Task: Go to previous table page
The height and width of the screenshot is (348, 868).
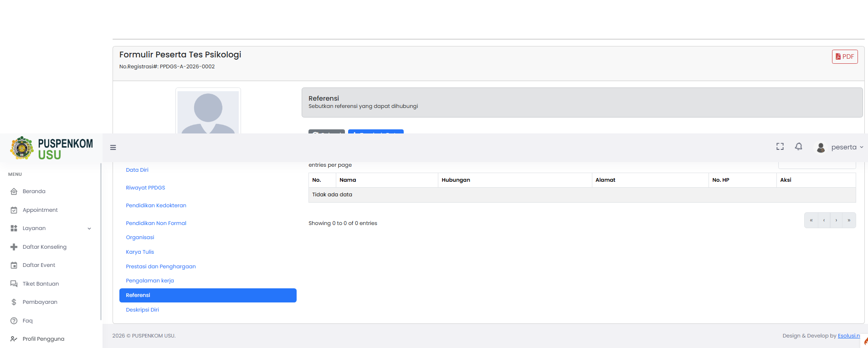Action: [x=824, y=220]
